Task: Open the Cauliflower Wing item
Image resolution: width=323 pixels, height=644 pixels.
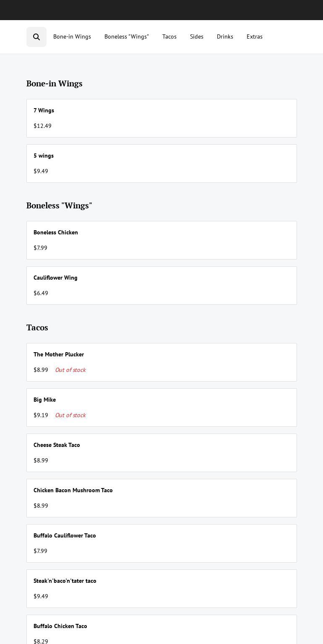Action: click(x=161, y=286)
